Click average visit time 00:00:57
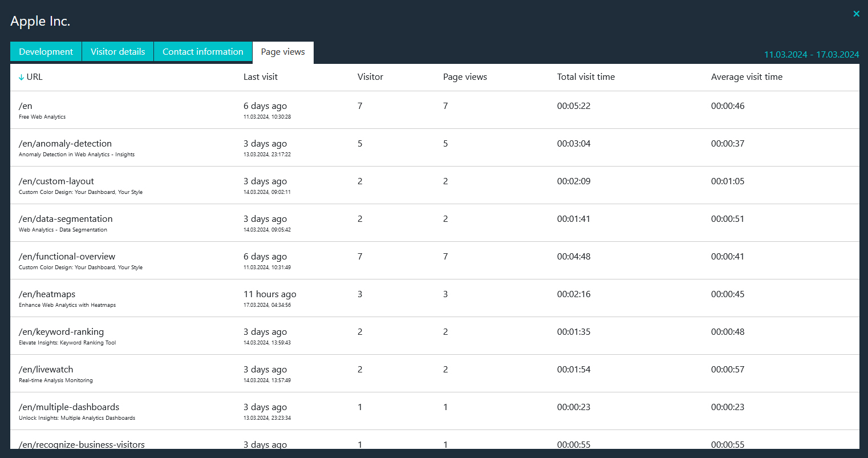 (728, 370)
